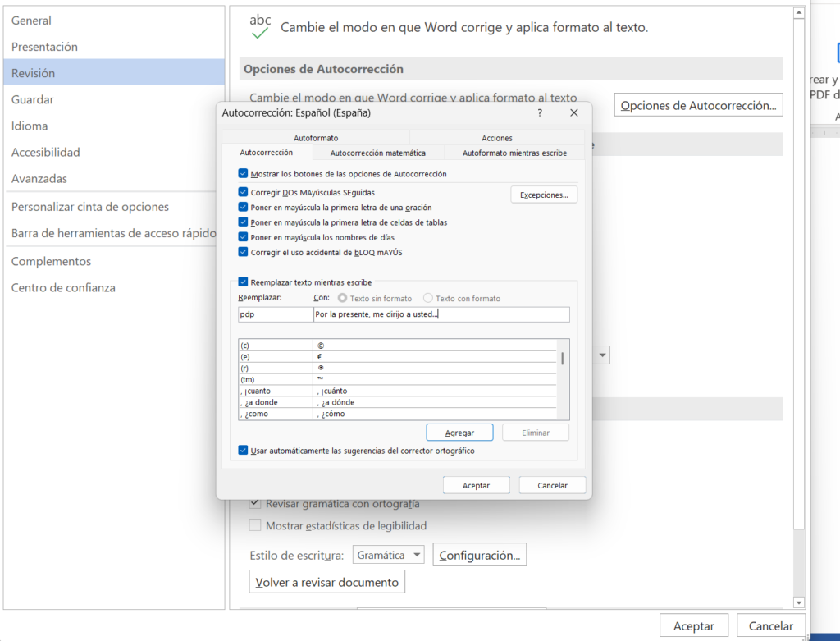This screenshot has height=641, width=840.
Task: Click the scroll-up arrow of the options panel
Action: (x=799, y=14)
